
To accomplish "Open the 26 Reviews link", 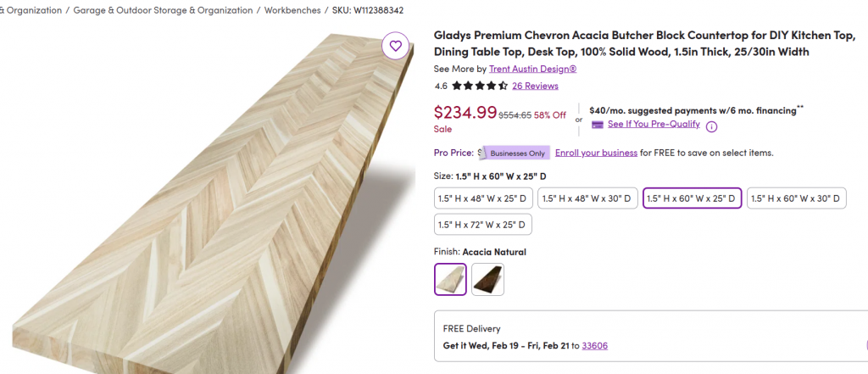I will [x=535, y=86].
